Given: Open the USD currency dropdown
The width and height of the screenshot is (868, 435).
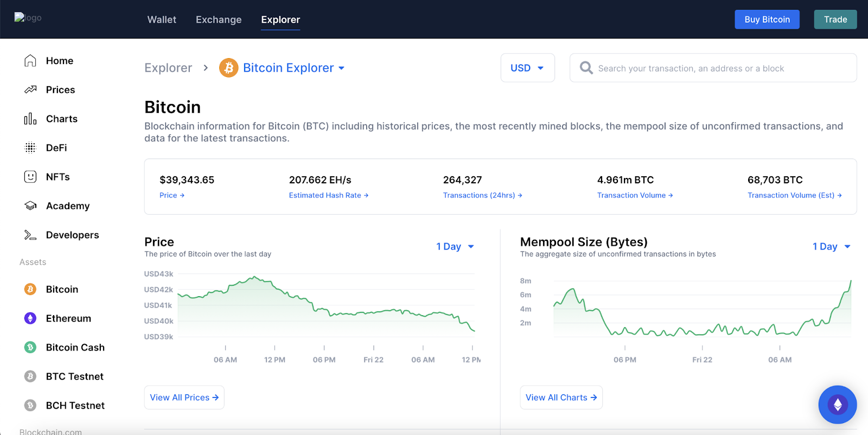Looking at the screenshot, I should click(527, 68).
